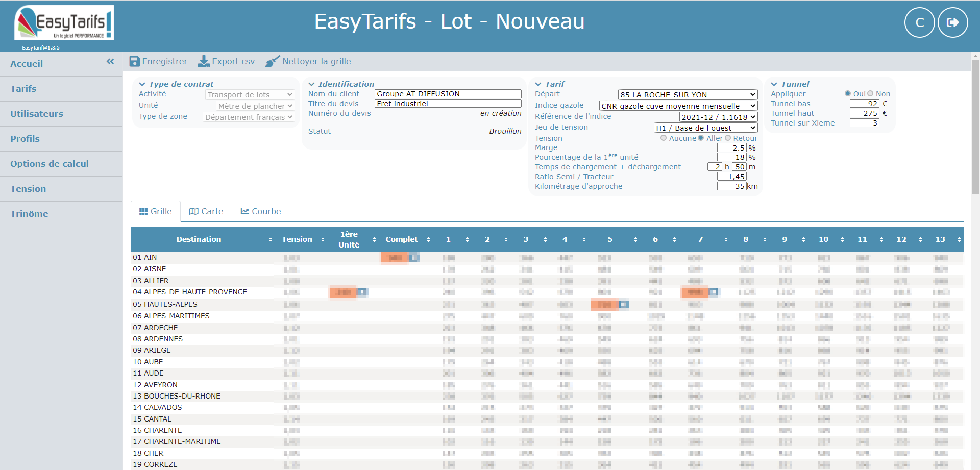Screen dimensions: 980x470
Task: Switch to the Courbe tab
Action: [261, 211]
